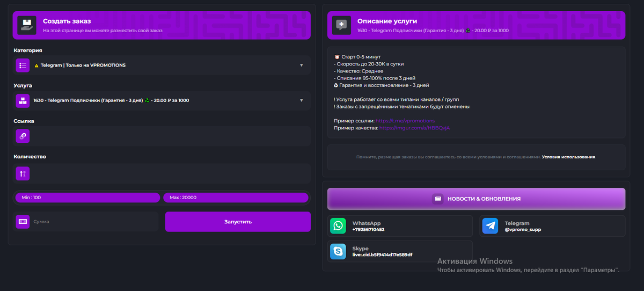Click the link chain icon
This screenshot has width=644, height=291.
pos(23,136)
